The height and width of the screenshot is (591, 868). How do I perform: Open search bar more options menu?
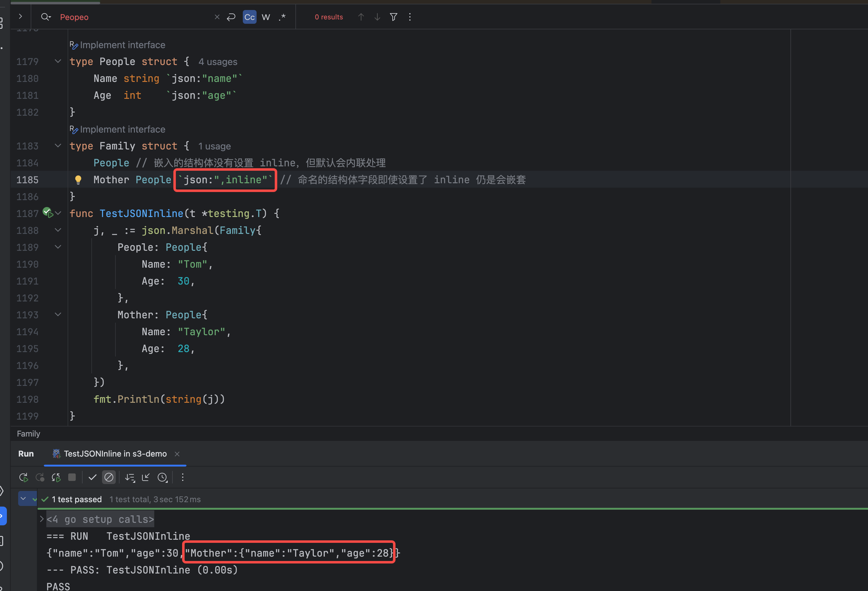point(410,17)
